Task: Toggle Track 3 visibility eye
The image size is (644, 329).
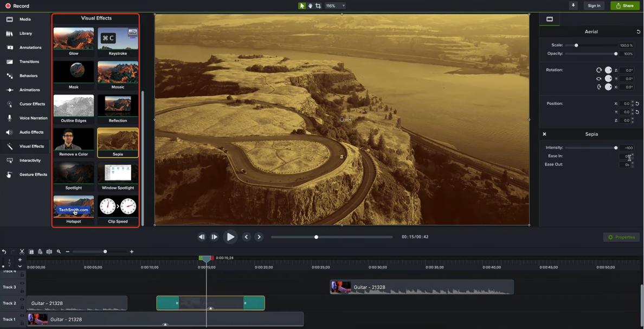Action: (x=22, y=283)
